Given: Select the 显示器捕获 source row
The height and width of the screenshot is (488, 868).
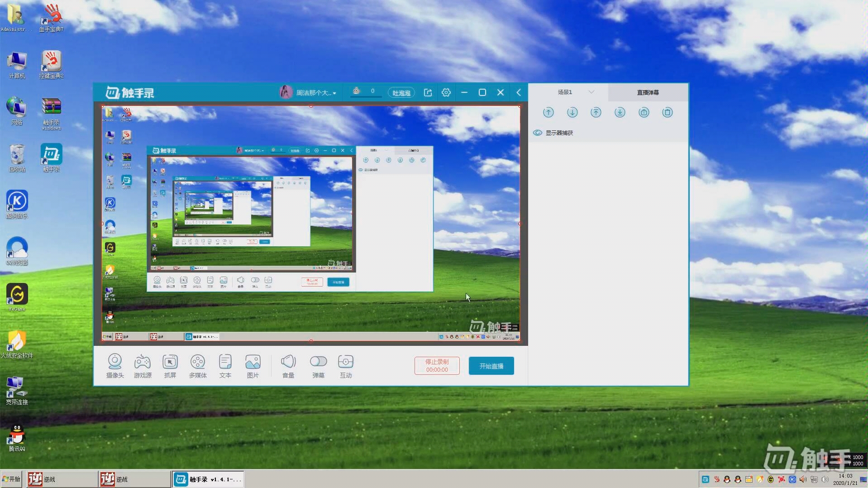Looking at the screenshot, I should pyautogui.click(x=608, y=133).
